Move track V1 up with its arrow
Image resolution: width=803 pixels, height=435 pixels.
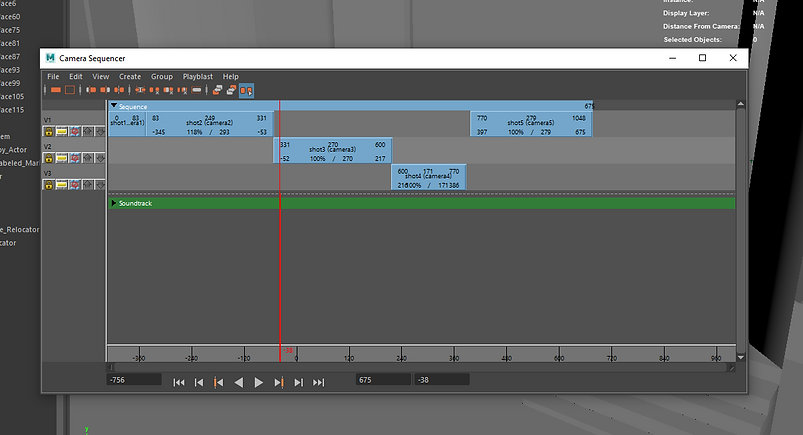pos(88,132)
